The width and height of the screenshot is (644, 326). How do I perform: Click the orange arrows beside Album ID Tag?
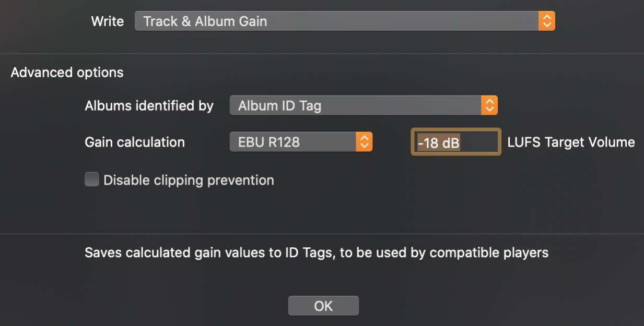click(x=489, y=106)
